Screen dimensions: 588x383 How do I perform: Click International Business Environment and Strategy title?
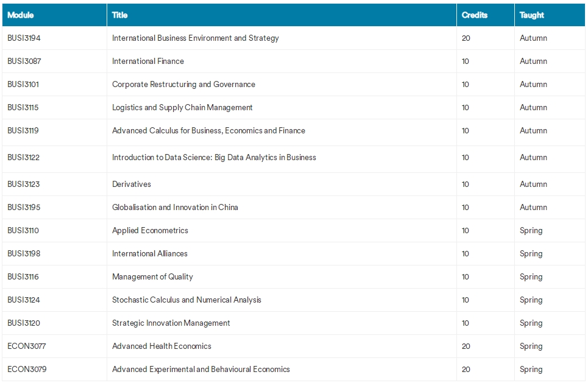coord(196,38)
